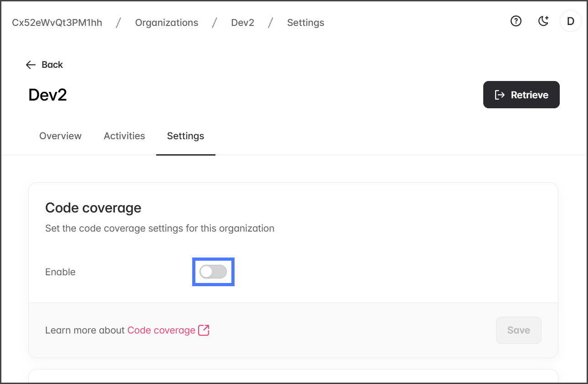588x384 pixels.
Task: Toggle the Enable code coverage switch
Action: [x=213, y=272]
